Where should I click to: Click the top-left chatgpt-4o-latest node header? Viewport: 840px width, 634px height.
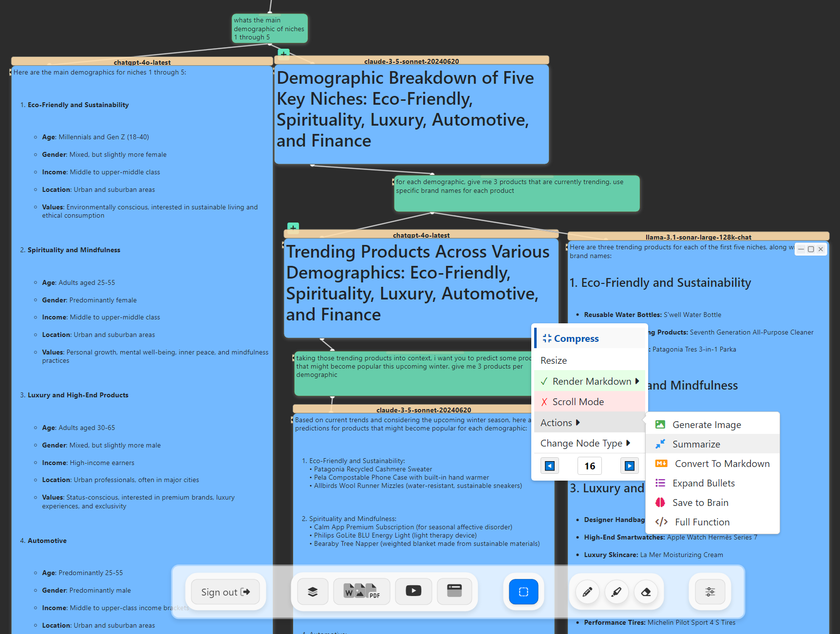point(142,62)
